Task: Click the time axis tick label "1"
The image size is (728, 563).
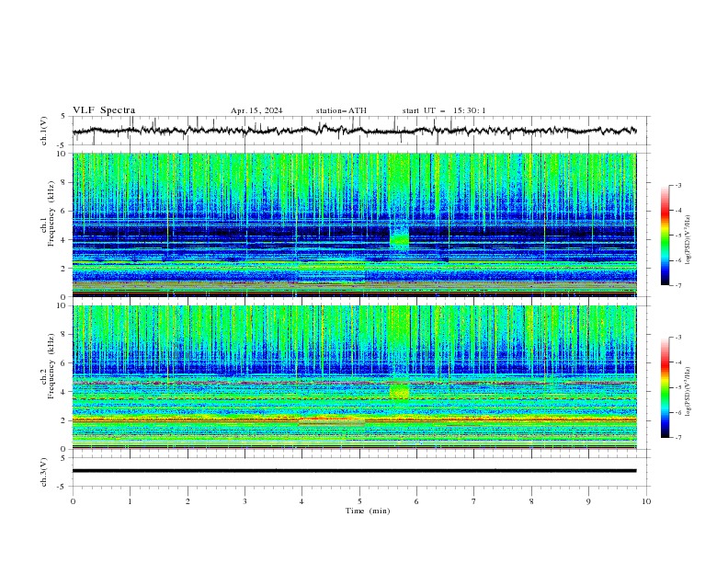Action: [x=130, y=501]
